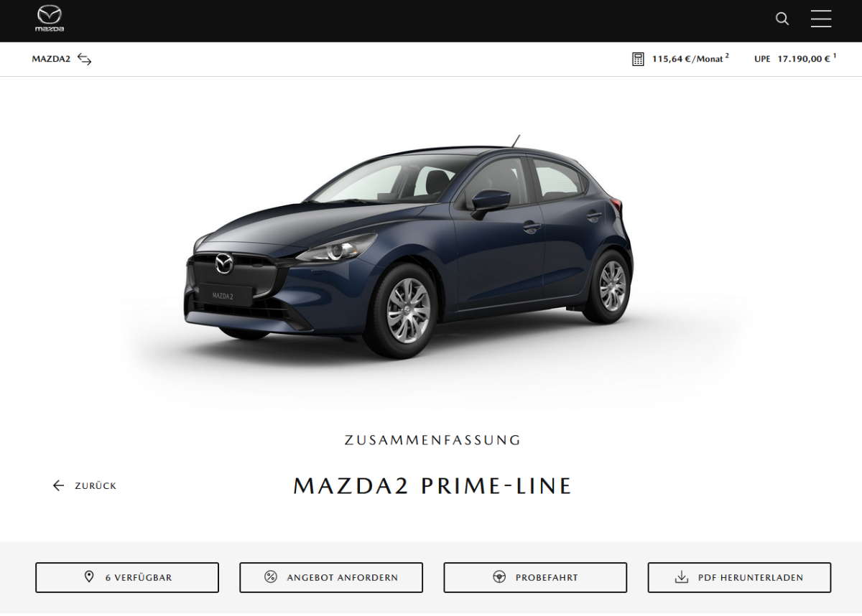This screenshot has width=862, height=616.
Task: Click the Mazda logo in header
Action: click(50, 19)
